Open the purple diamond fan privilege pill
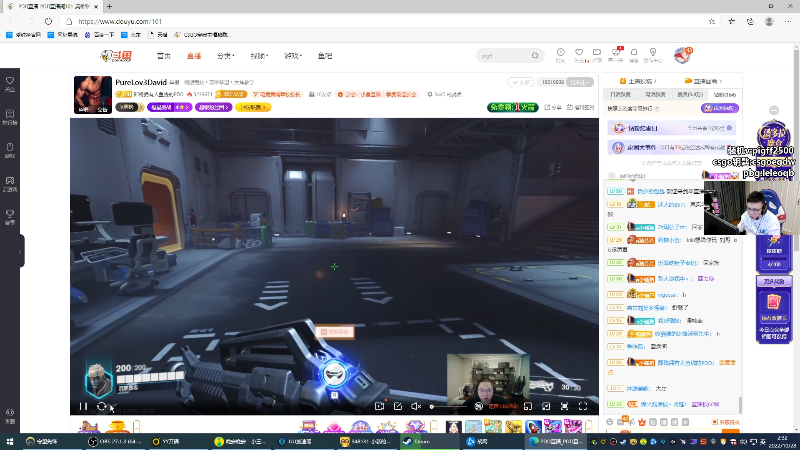 213,107
